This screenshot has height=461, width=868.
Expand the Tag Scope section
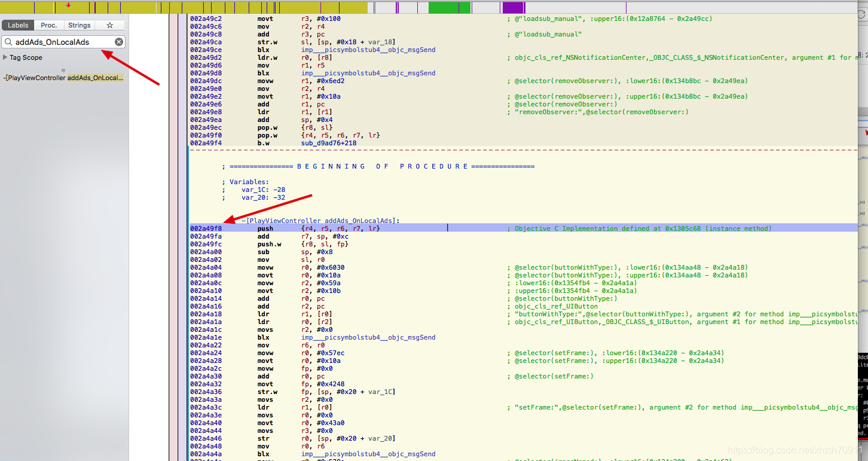(5, 57)
